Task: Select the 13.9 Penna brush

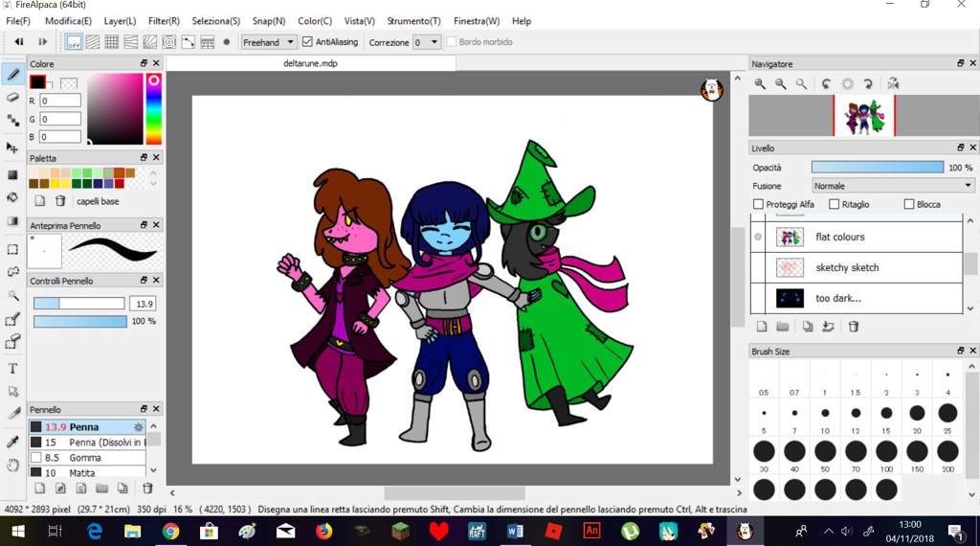Action: (x=87, y=426)
